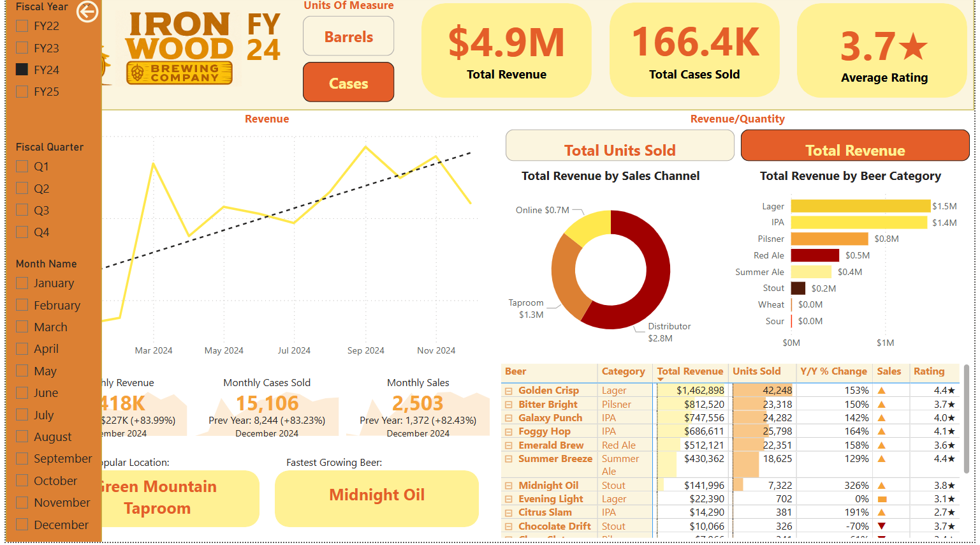This screenshot has height=545, width=980.
Task: Click the Lager bar in the category chart
Action: click(861, 205)
